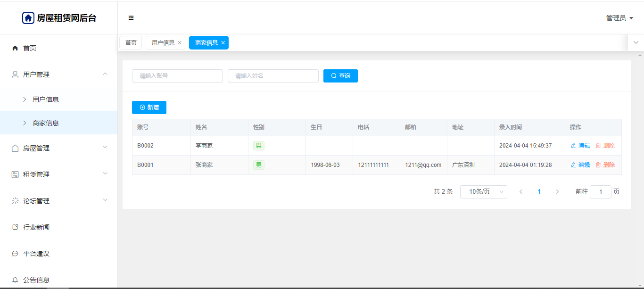Open the 10条/页 page size dropdown

tap(483, 192)
